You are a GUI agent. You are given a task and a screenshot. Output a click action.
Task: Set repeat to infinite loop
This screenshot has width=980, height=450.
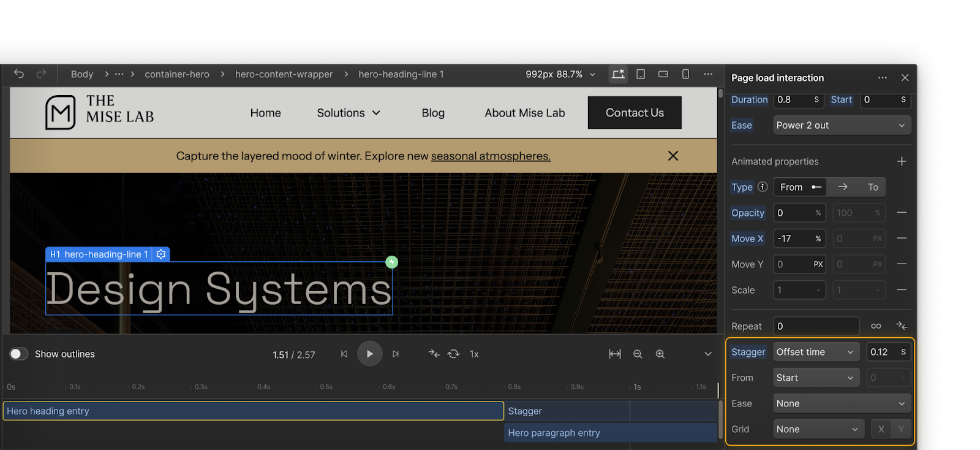pyautogui.click(x=876, y=326)
